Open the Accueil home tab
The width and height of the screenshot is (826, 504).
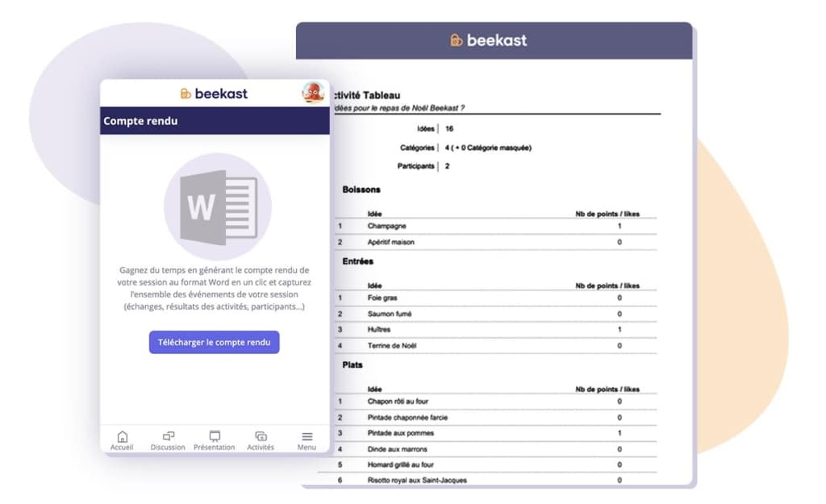(122, 440)
